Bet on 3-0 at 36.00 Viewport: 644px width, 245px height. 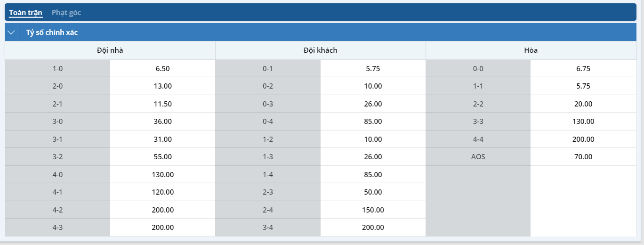click(162, 122)
